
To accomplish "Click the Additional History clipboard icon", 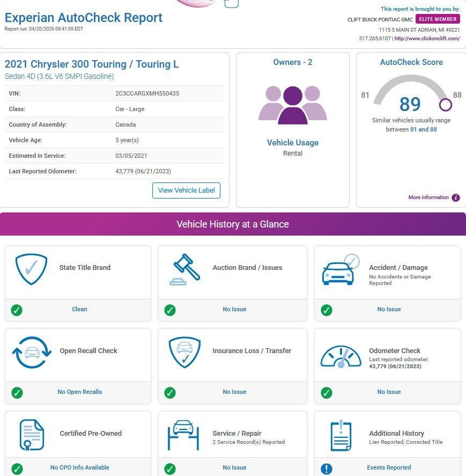I will point(341,435).
